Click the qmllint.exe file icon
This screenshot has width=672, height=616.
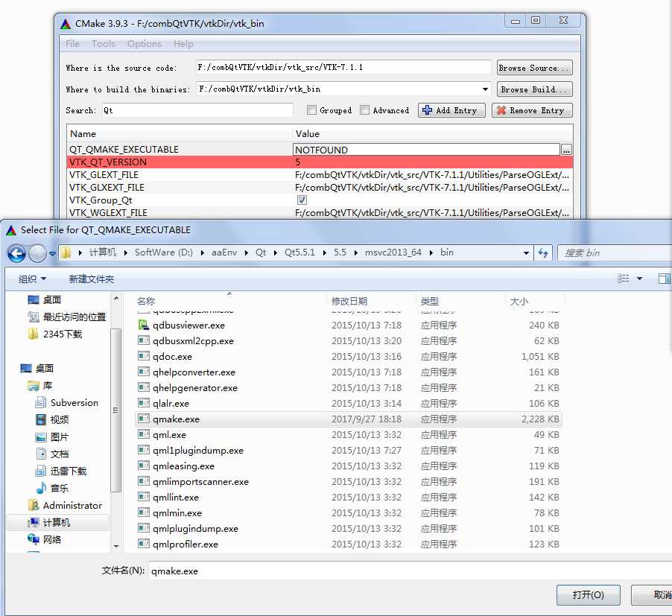144,497
